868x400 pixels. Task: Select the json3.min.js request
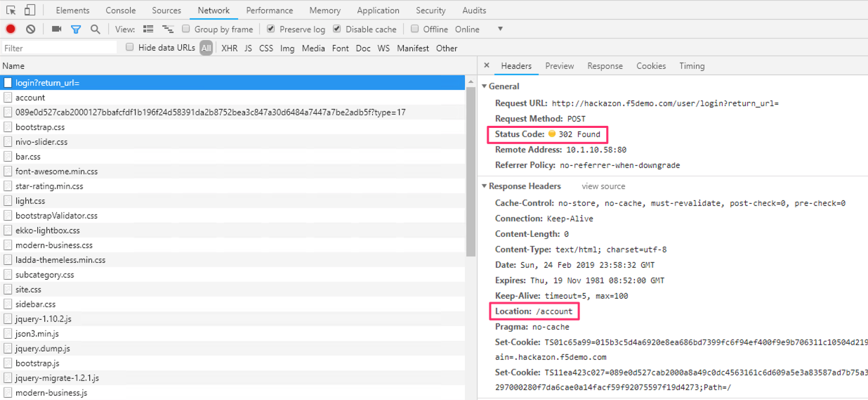click(232, 334)
